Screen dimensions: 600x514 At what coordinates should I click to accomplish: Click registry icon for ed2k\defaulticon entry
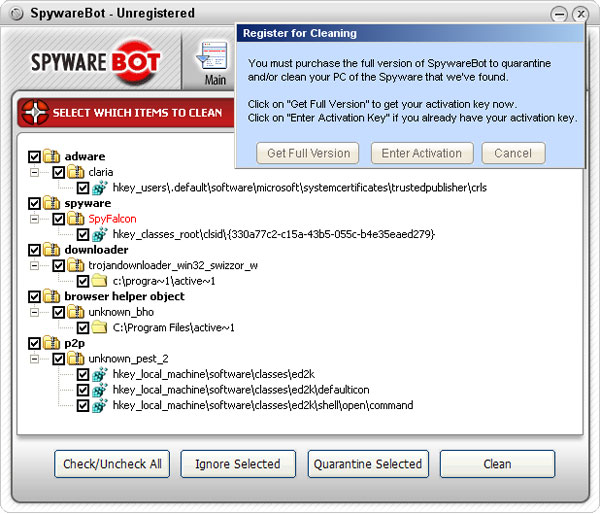[100, 390]
